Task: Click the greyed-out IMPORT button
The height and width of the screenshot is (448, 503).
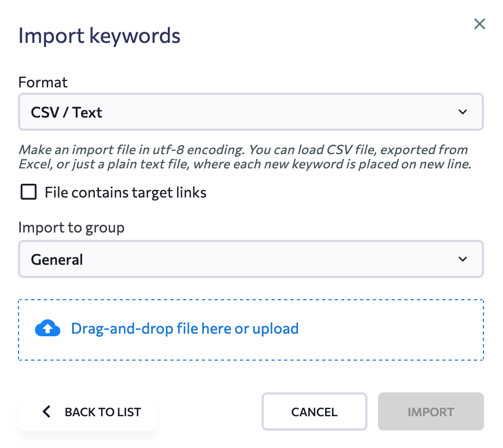Action: [x=431, y=412]
